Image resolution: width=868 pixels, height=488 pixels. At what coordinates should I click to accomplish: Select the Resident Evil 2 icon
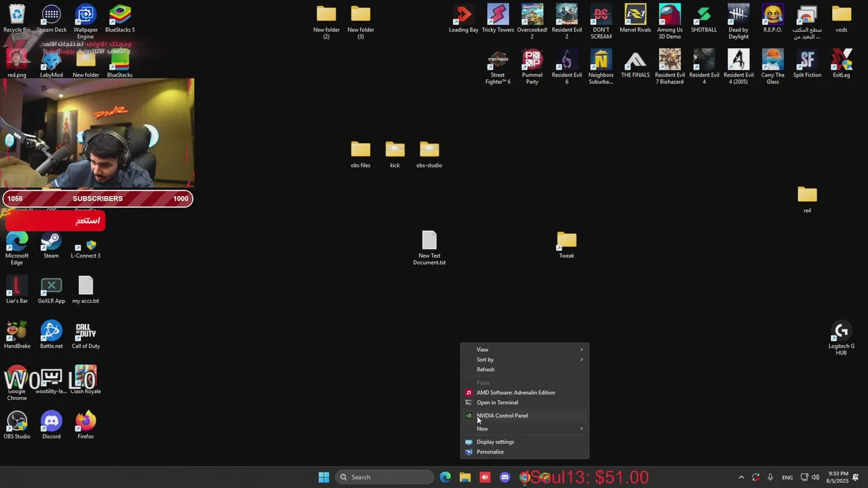click(567, 22)
